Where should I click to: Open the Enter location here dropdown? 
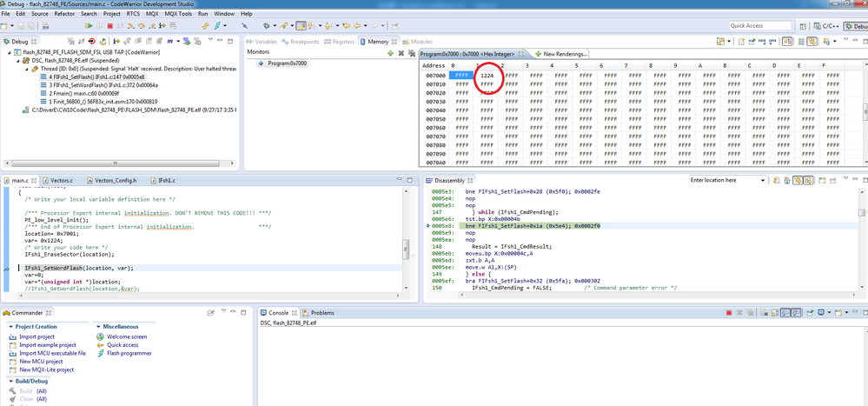(762, 180)
